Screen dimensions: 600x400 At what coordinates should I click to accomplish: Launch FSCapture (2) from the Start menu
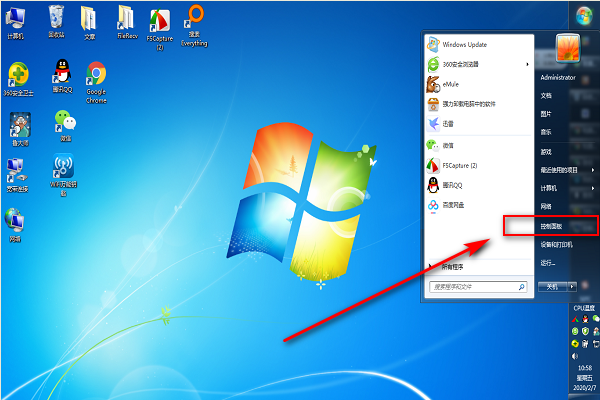479,165
